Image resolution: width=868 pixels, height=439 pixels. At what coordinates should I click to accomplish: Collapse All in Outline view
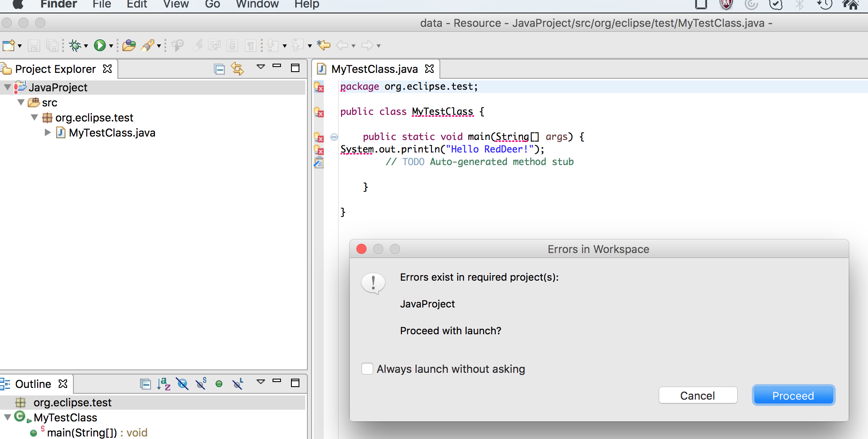point(145,384)
